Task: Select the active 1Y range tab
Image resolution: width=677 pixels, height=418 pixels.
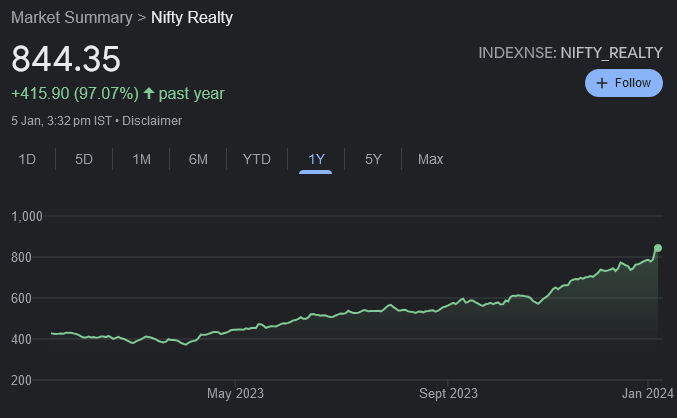Action: (x=316, y=159)
